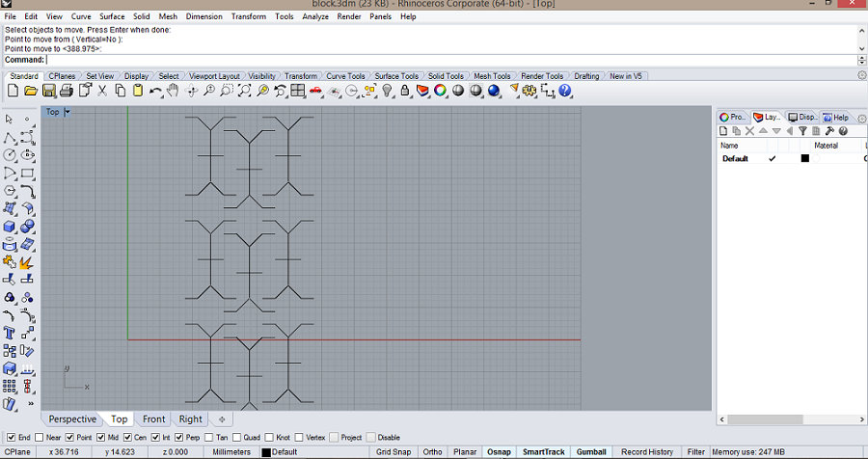The height and width of the screenshot is (459, 868).
Task: Switch to the CPlanes toolbar tab
Action: 62,76
